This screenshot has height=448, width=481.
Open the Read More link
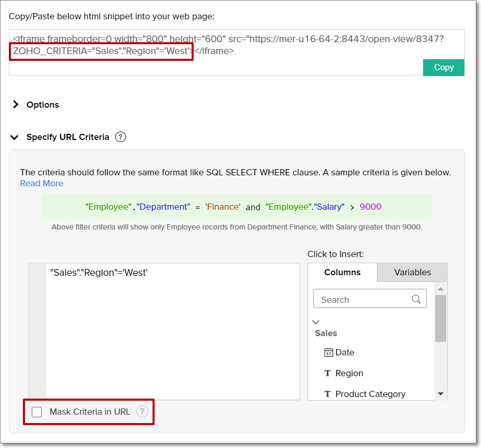tap(42, 183)
